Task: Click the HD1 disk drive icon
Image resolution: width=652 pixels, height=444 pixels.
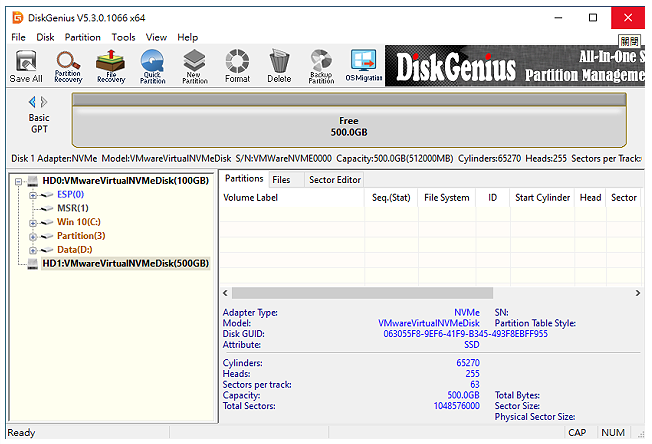Action: pyautogui.click(x=33, y=264)
